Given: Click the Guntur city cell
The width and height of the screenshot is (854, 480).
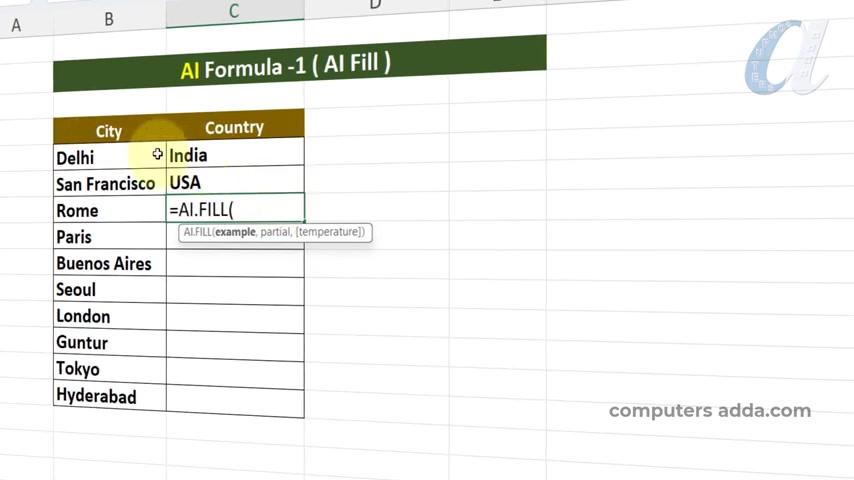Looking at the screenshot, I should pyautogui.click(x=109, y=342).
